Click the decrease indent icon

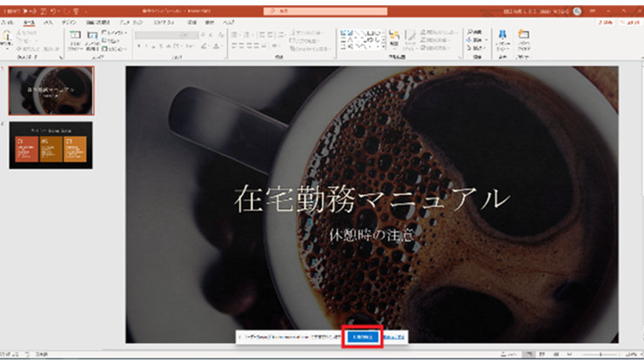click(262, 35)
